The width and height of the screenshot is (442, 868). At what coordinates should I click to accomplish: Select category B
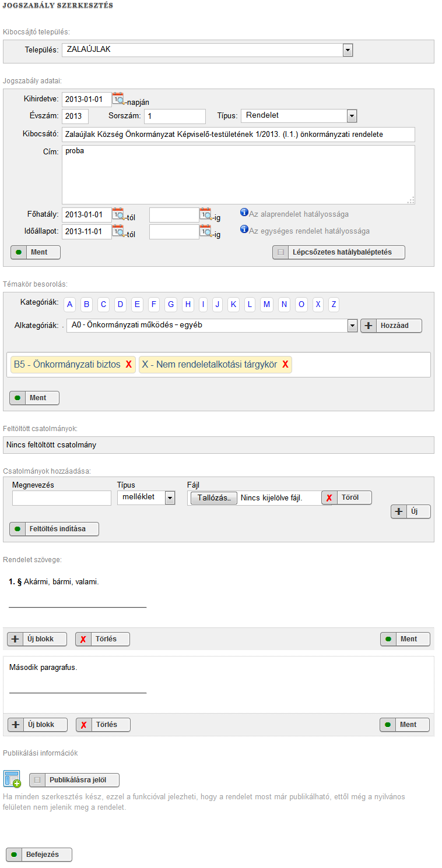(x=86, y=304)
